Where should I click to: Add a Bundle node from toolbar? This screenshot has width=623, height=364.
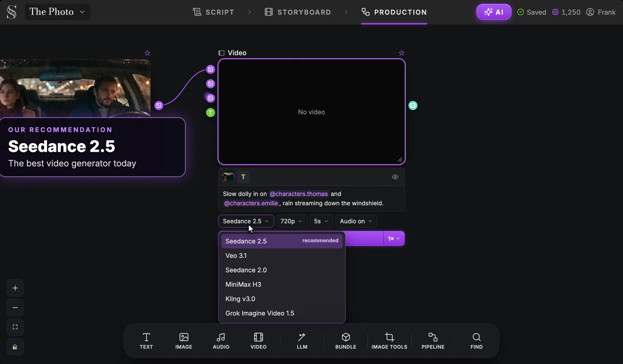[346, 341]
